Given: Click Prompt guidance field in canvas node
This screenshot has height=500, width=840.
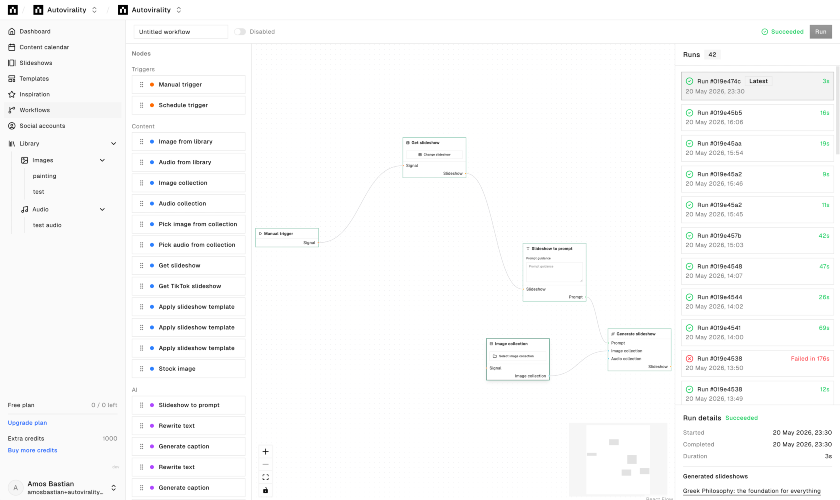Looking at the screenshot, I should (x=554, y=272).
